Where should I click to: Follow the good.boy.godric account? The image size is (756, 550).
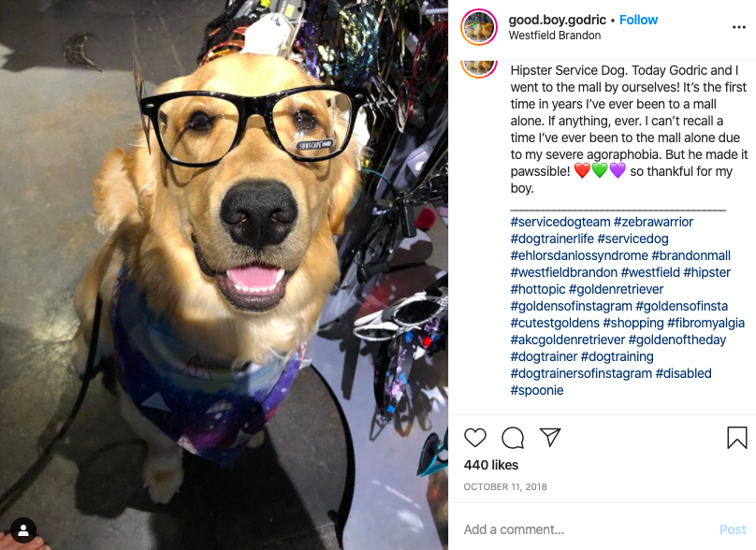(x=638, y=20)
